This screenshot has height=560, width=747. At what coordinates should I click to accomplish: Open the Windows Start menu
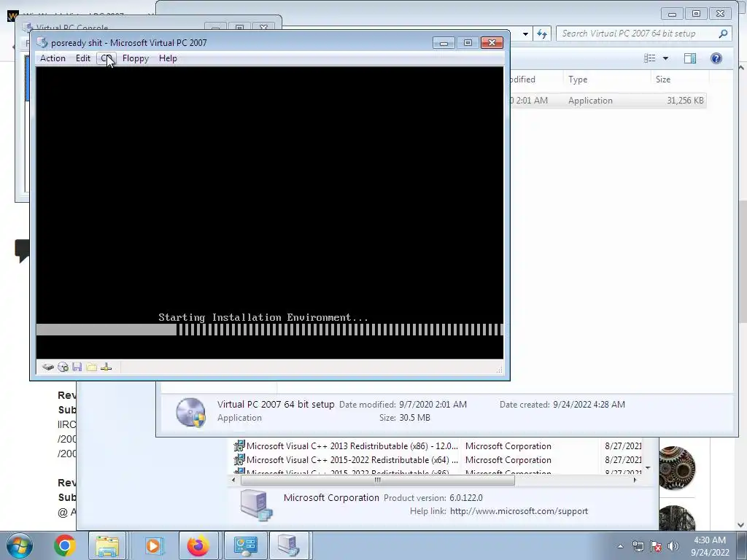(x=19, y=545)
